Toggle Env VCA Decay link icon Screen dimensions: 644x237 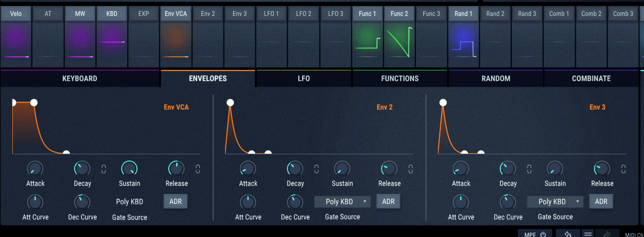(104, 169)
